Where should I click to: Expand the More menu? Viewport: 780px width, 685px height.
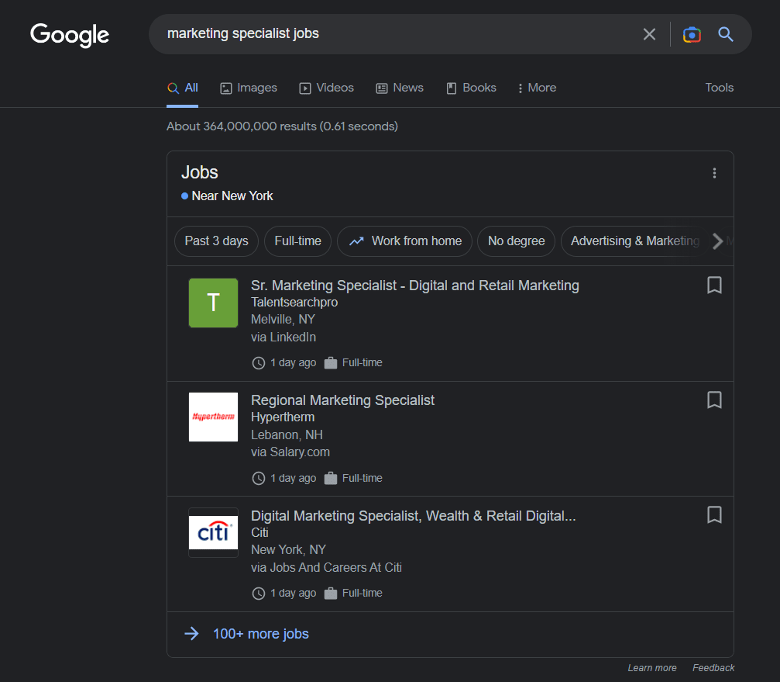tap(537, 88)
